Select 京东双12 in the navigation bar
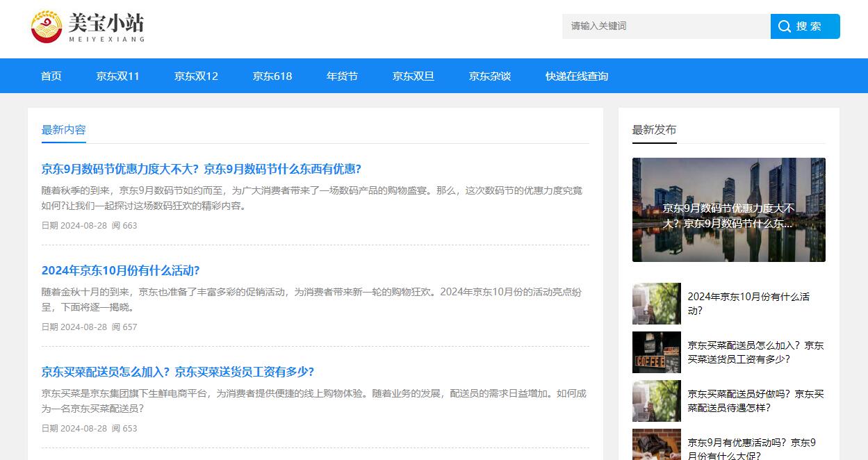 [x=196, y=76]
